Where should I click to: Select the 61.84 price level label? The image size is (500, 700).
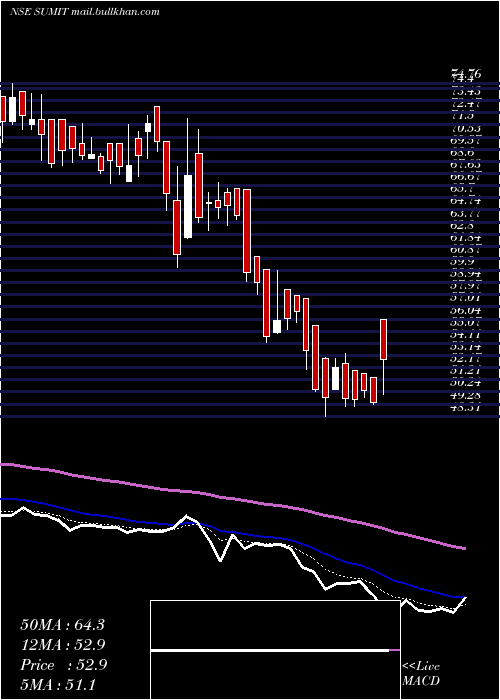tap(466, 238)
